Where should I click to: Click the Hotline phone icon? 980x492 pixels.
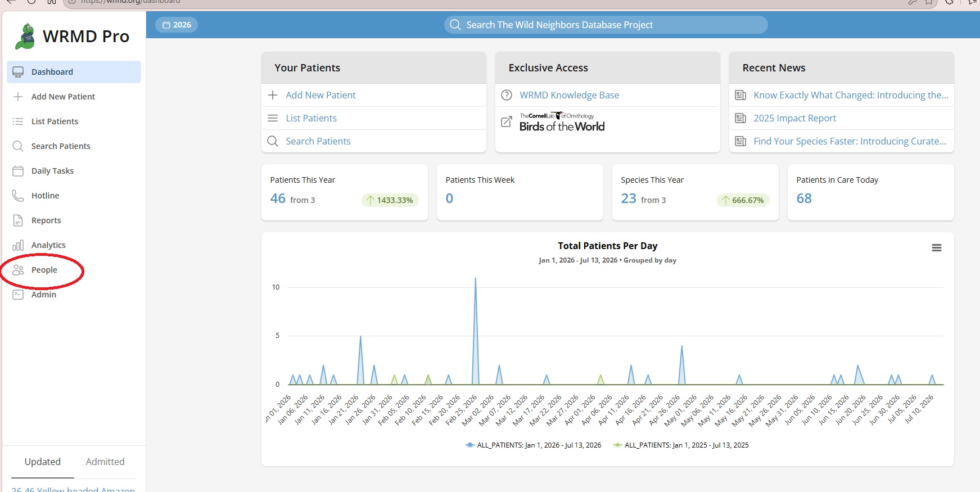tap(18, 196)
